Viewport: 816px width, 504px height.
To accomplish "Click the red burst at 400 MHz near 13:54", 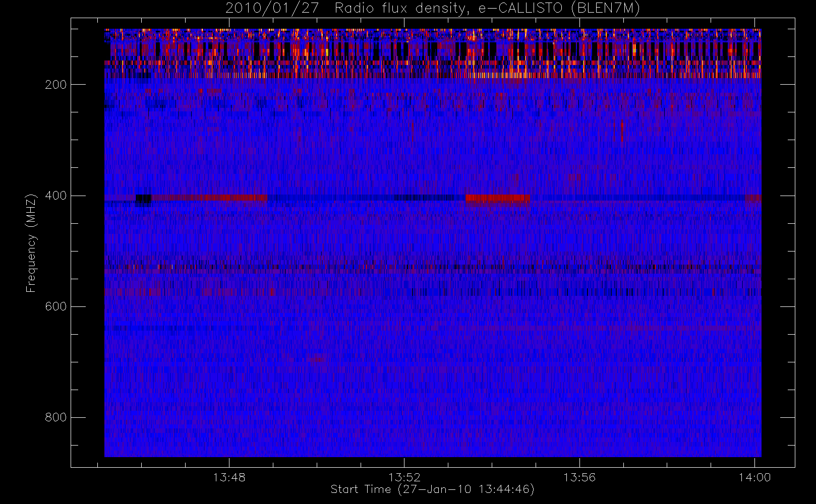I will [x=498, y=198].
